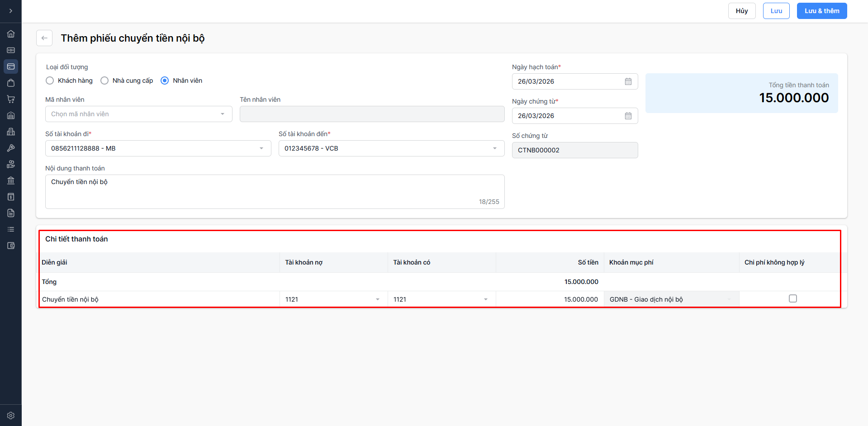
Task: Open calendar icon for Ngày hạch toán
Action: pyautogui.click(x=628, y=81)
